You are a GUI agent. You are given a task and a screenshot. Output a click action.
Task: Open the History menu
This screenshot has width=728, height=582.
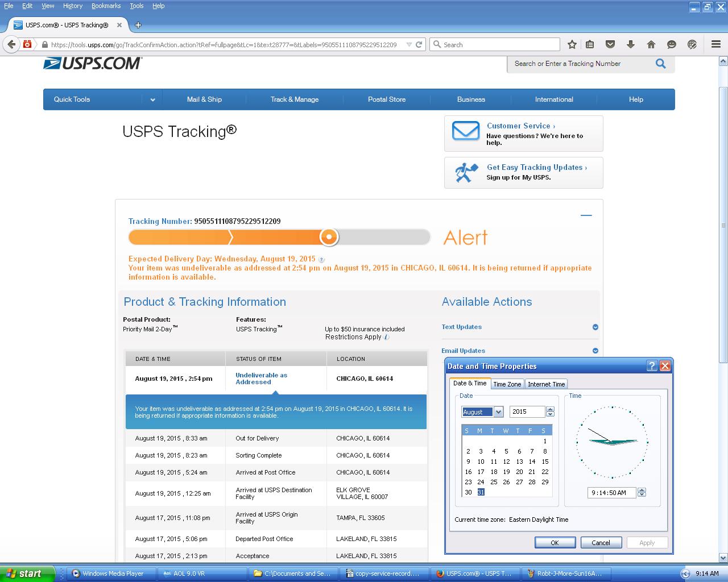click(73, 6)
